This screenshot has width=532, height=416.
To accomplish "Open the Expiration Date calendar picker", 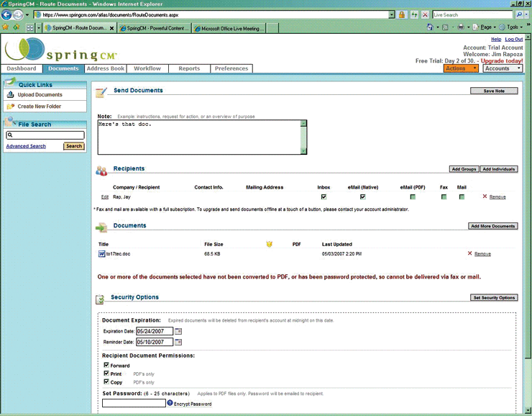I will click(x=179, y=331).
